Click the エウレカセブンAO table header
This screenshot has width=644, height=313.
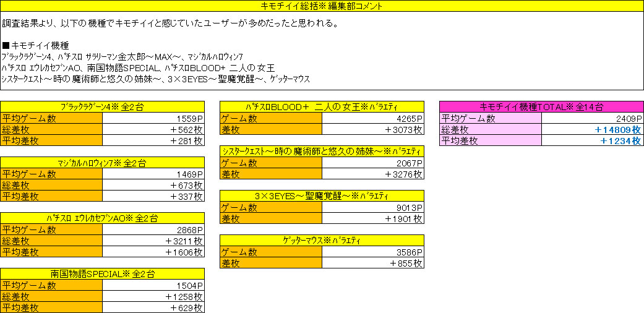[x=102, y=218]
